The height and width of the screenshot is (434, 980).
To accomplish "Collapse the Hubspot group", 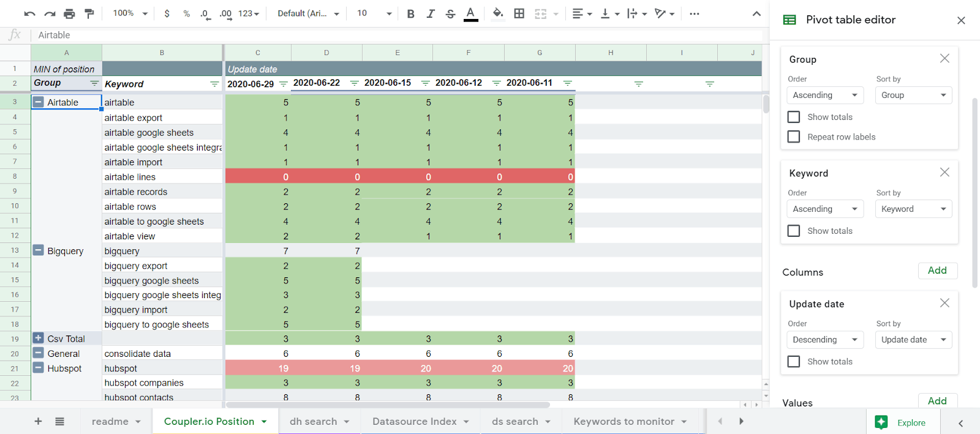I will click(x=39, y=368).
